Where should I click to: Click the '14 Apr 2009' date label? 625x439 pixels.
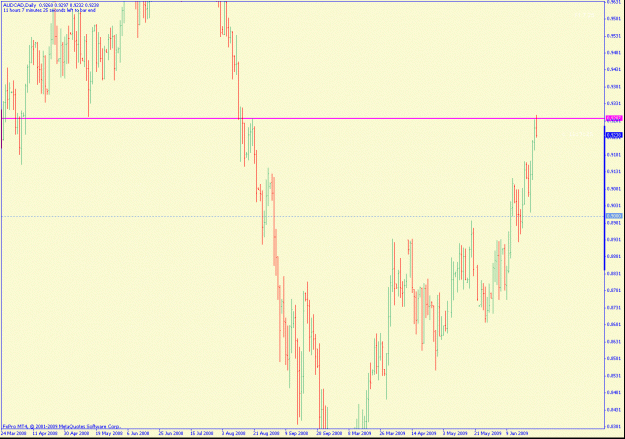pos(424,433)
